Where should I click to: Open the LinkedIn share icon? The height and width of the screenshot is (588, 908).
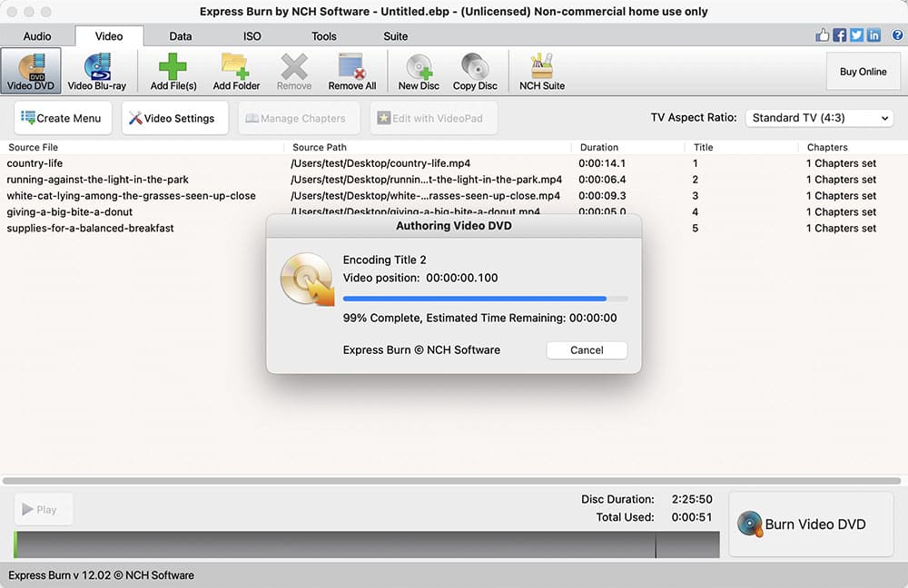point(873,35)
